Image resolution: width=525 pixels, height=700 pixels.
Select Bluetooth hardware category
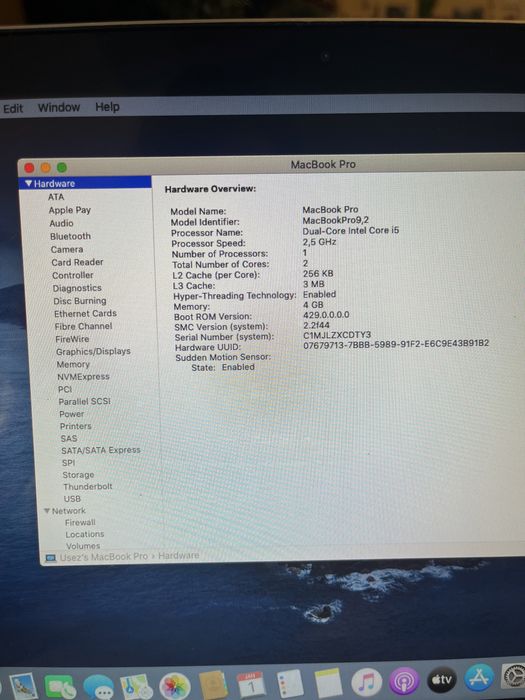pyautogui.click(x=71, y=236)
